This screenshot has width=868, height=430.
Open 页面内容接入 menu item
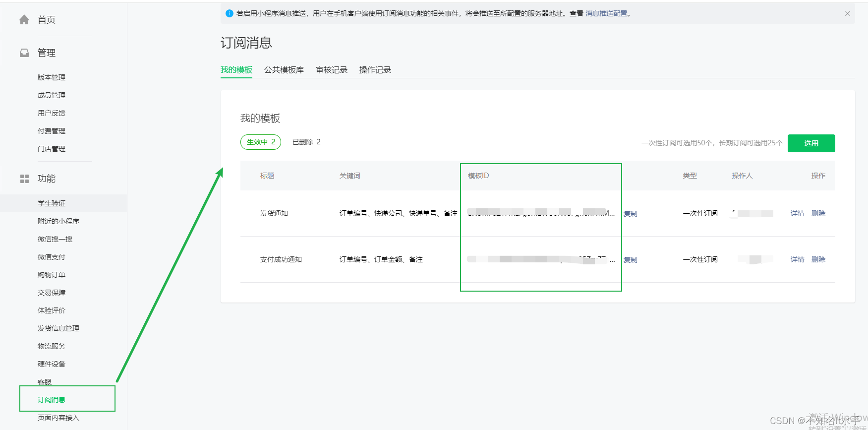[58, 418]
